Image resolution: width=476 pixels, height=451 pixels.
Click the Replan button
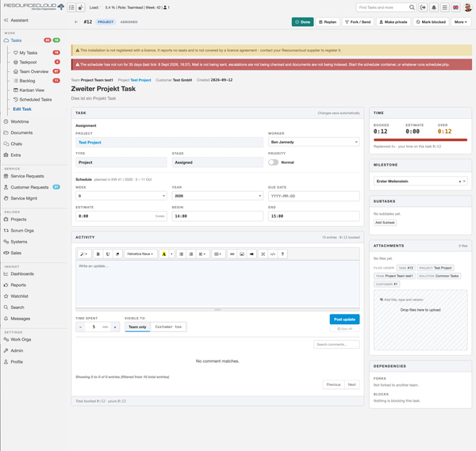pos(328,22)
